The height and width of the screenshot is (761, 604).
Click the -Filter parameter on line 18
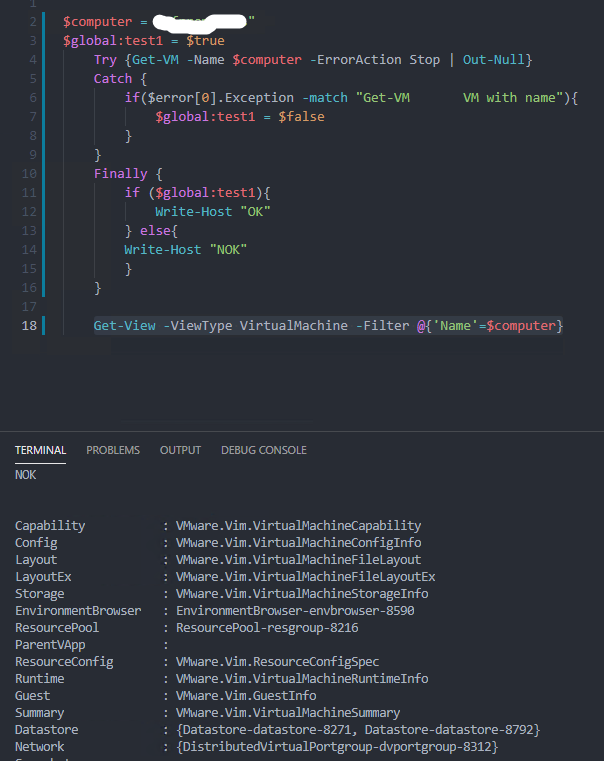[x=382, y=325]
